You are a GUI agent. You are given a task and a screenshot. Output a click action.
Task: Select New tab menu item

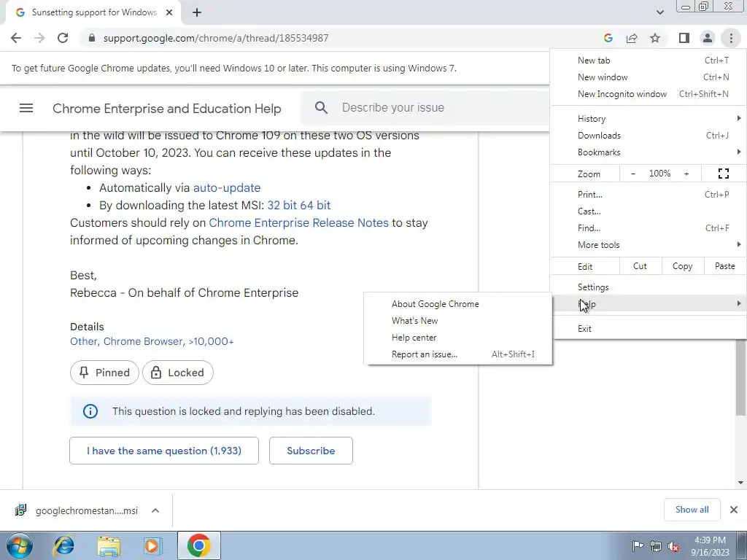tap(648, 61)
